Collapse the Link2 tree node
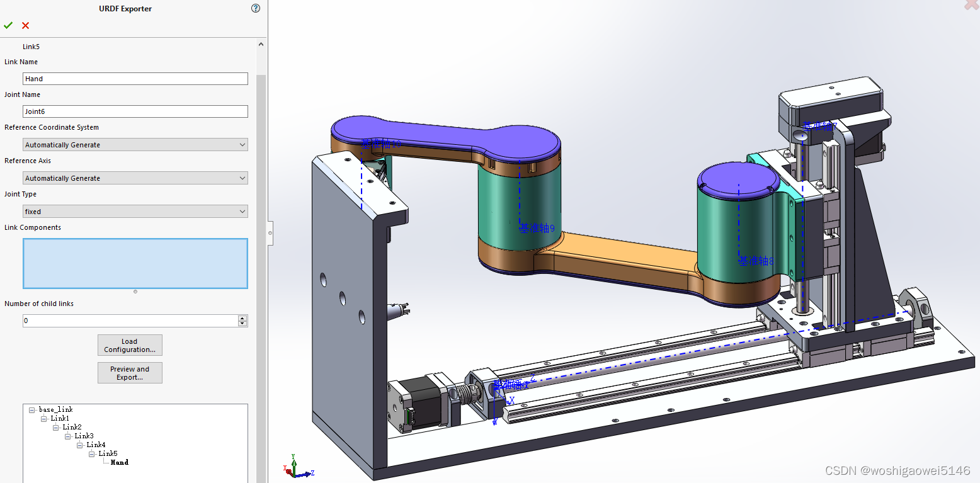This screenshot has width=980, height=483. 56,427
